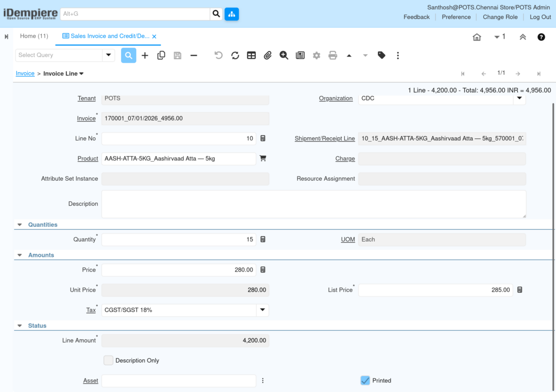Click the Asset label link
This screenshot has height=392, width=556.
click(x=91, y=381)
